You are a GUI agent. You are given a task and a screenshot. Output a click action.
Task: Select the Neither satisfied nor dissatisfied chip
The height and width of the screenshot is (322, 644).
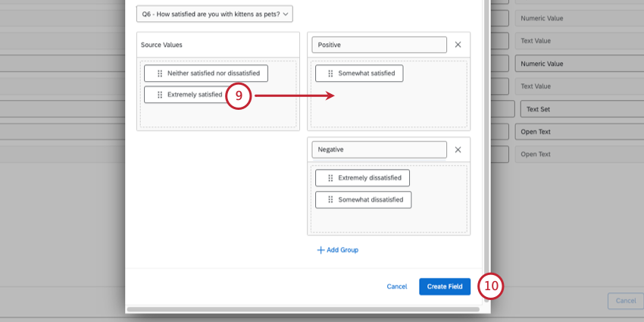pos(206,73)
